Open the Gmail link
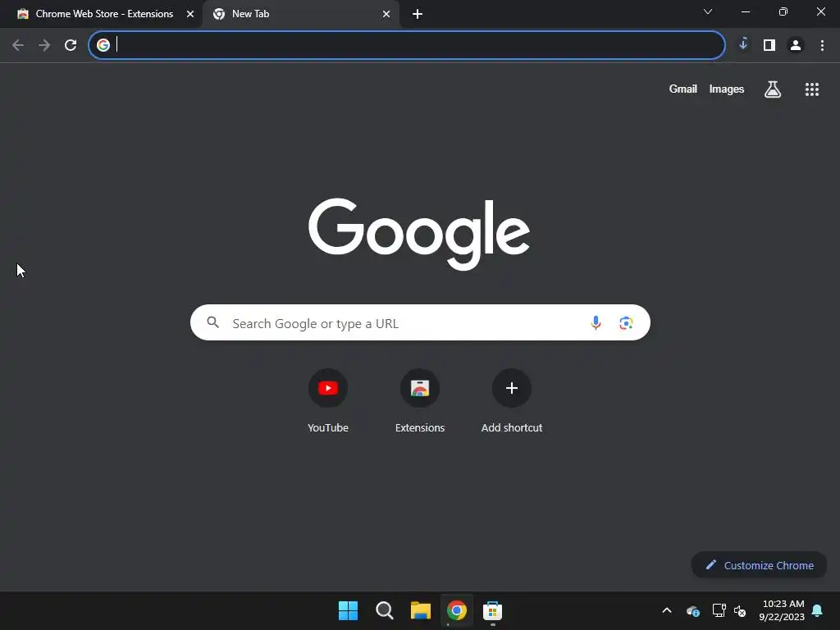The image size is (840, 630). [x=683, y=89]
